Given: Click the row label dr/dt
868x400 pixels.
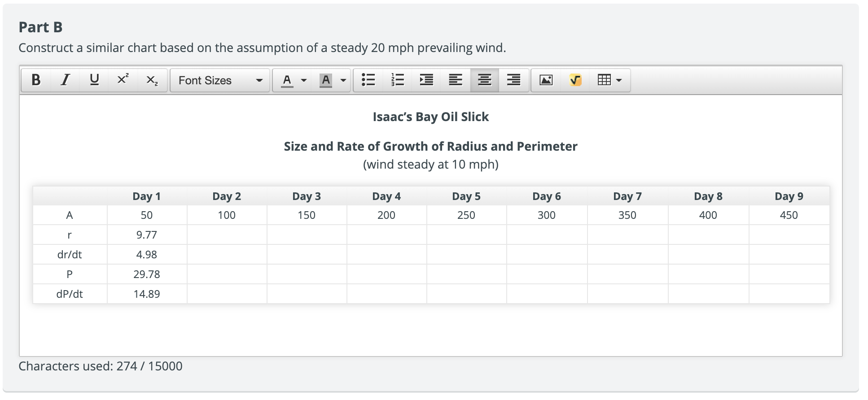Looking at the screenshot, I should pos(70,255).
